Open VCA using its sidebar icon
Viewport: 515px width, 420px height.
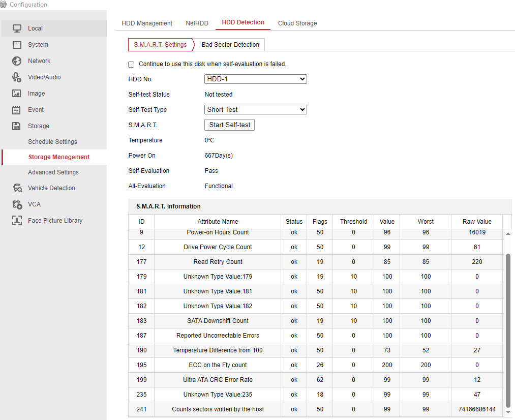coord(17,204)
